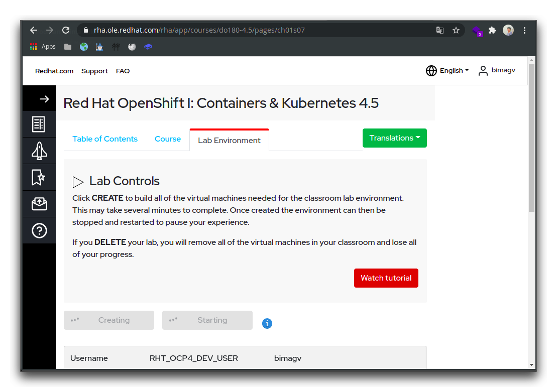Expand the sidebar with the arrow icon
The height and width of the screenshot is (392, 557).
[44, 99]
